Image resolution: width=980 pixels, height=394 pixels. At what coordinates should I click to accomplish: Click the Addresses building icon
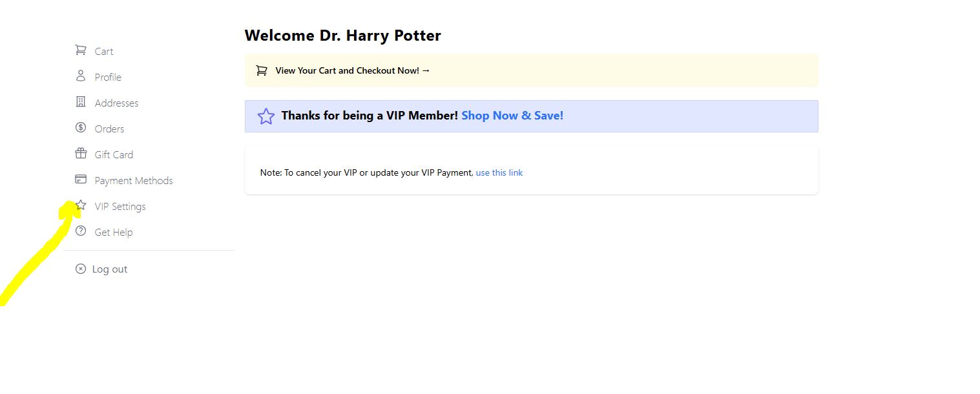point(81,101)
